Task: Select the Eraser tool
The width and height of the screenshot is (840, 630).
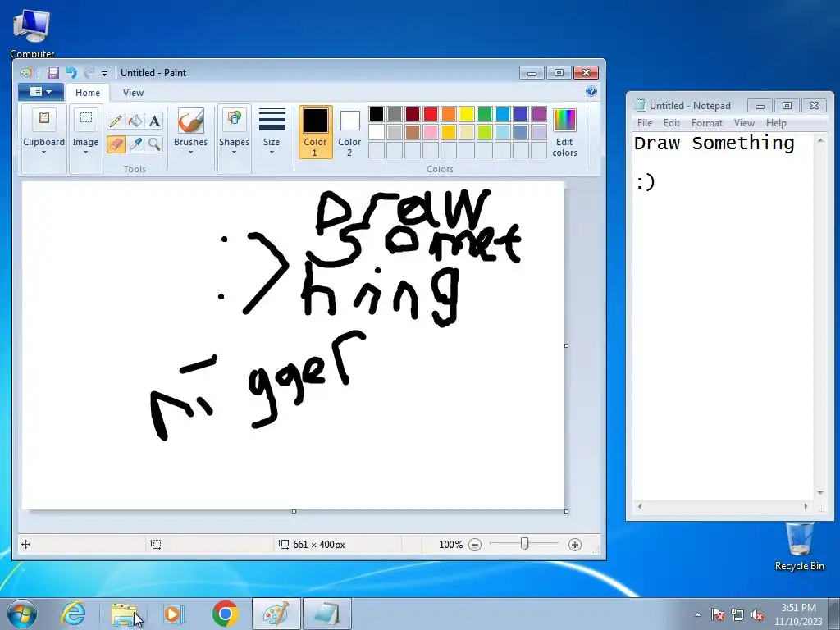Action: click(x=116, y=144)
